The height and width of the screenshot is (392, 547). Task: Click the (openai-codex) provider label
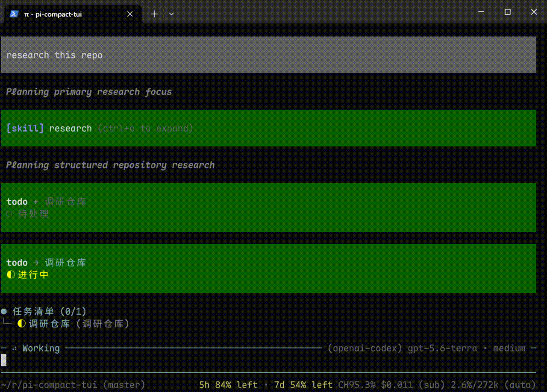coord(365,348)
